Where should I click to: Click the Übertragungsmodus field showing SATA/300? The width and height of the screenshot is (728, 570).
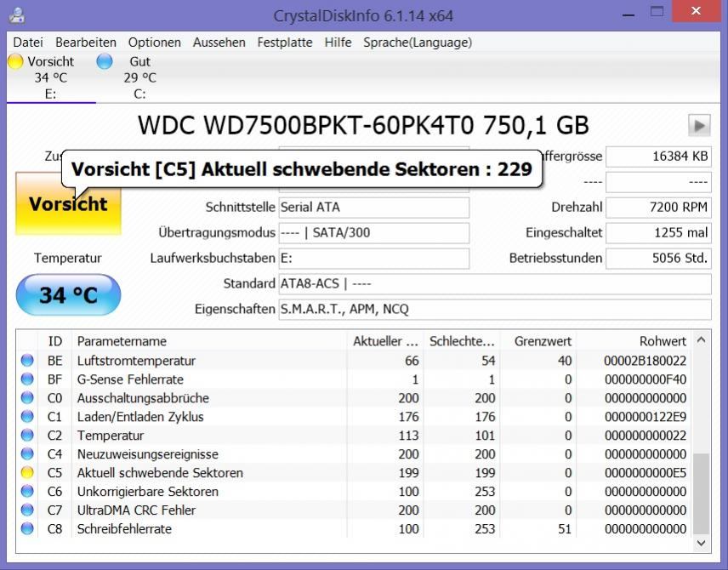(373, 233)
